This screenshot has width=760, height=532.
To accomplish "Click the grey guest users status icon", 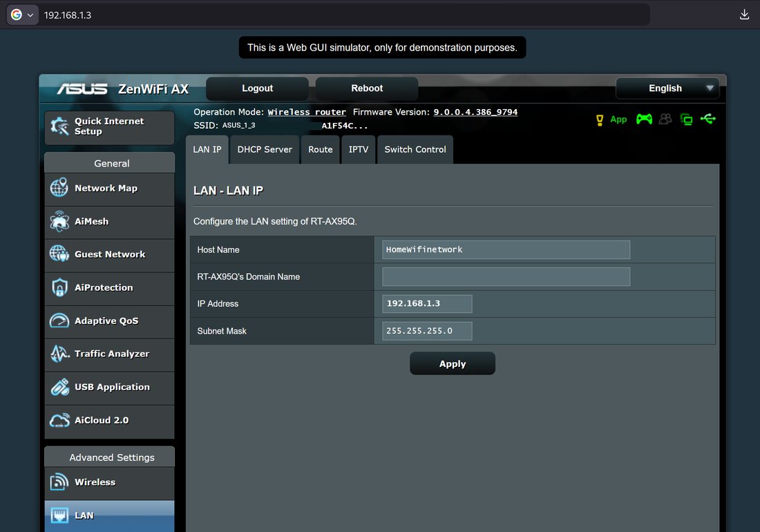I will point(665,120).
